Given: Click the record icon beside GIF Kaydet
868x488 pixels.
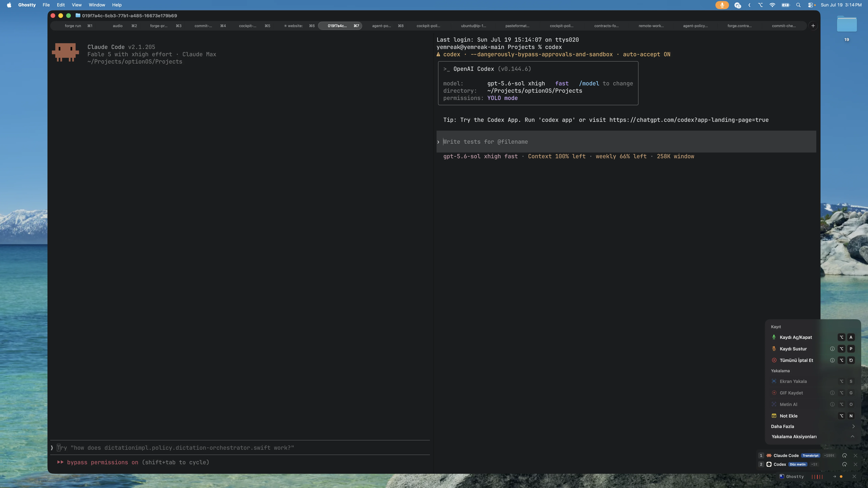Looking at the screenshot, I should tap(774, 393).
